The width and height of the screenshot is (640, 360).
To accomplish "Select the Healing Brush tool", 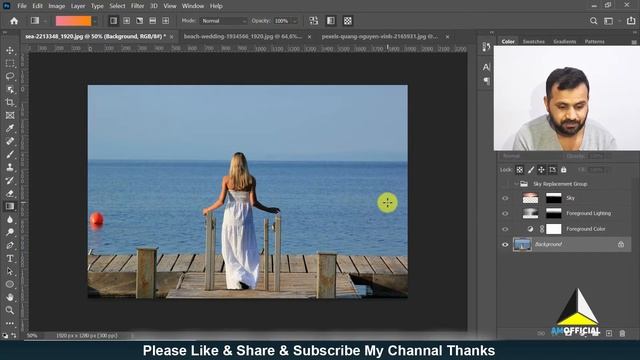I will (10, 141).
